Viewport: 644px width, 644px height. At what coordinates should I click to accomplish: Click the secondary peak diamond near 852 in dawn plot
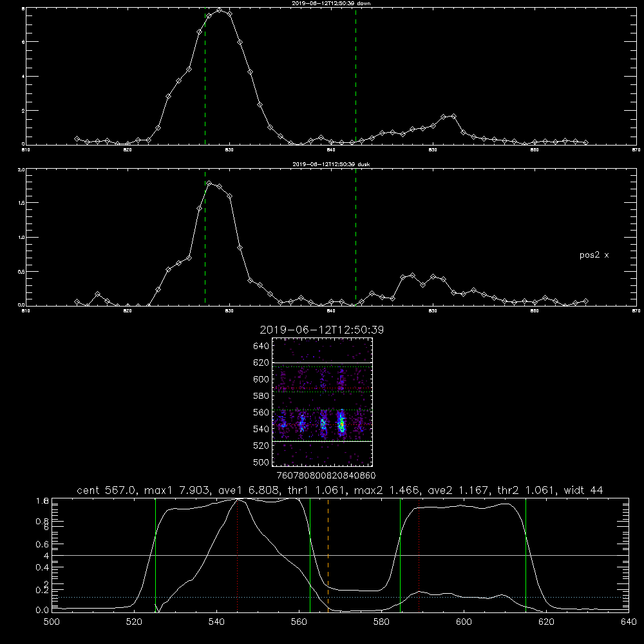453,116
